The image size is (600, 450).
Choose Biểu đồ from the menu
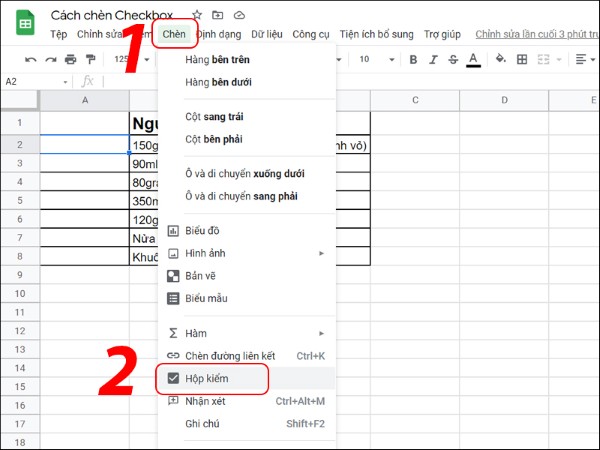tap(203, 231)
